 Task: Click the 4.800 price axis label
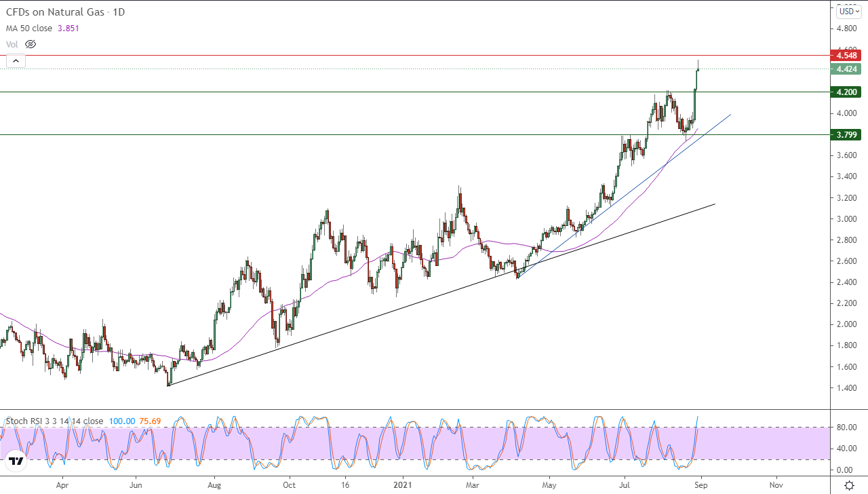[848, 29]
